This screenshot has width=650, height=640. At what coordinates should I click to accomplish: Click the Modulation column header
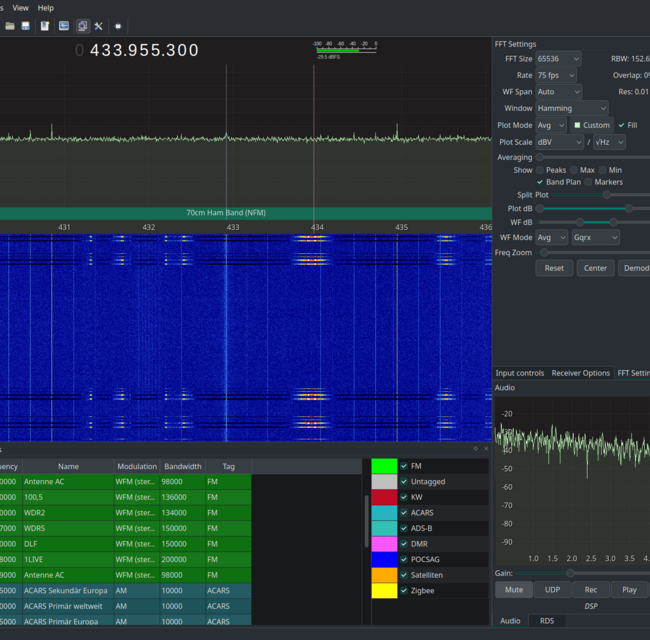click(137, 466)
